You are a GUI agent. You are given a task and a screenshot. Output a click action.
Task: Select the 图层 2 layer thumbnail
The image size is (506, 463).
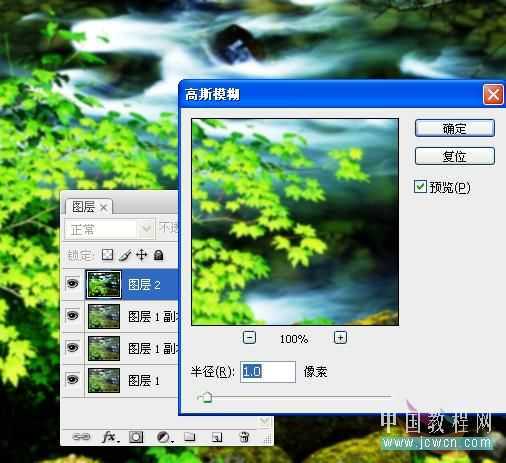coord(104,284)
